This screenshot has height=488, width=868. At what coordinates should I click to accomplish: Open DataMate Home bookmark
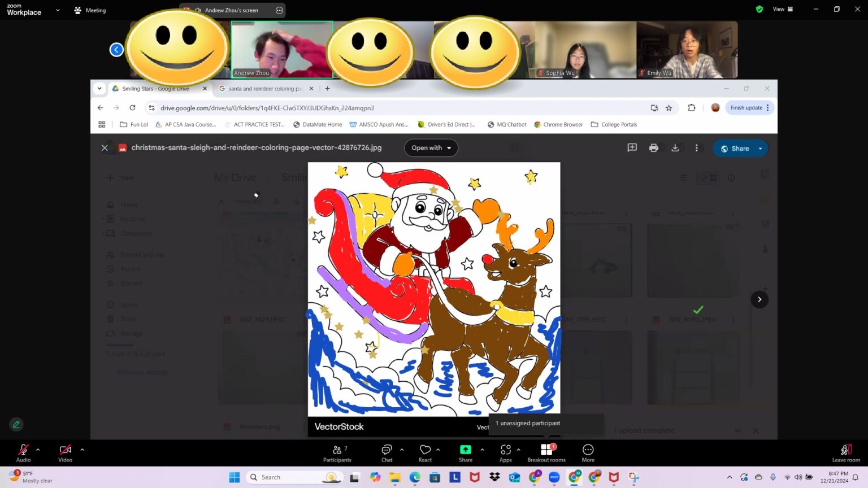click(x=318, y=125)
